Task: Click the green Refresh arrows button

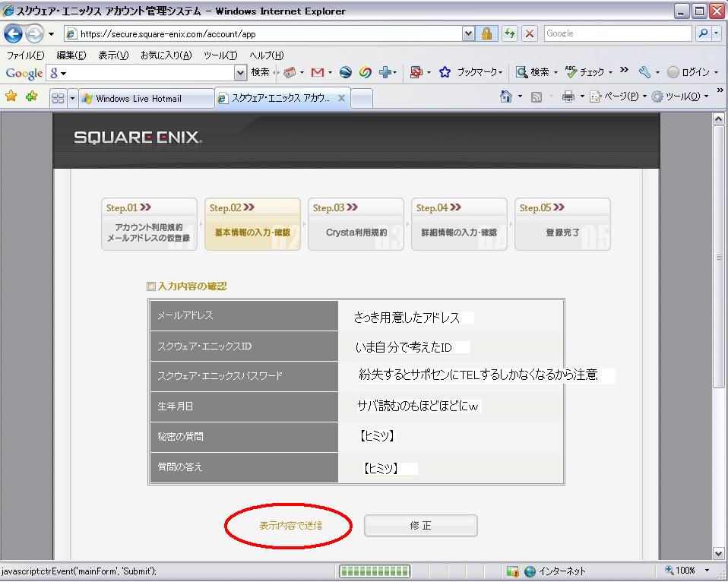Action: (510, 33)
